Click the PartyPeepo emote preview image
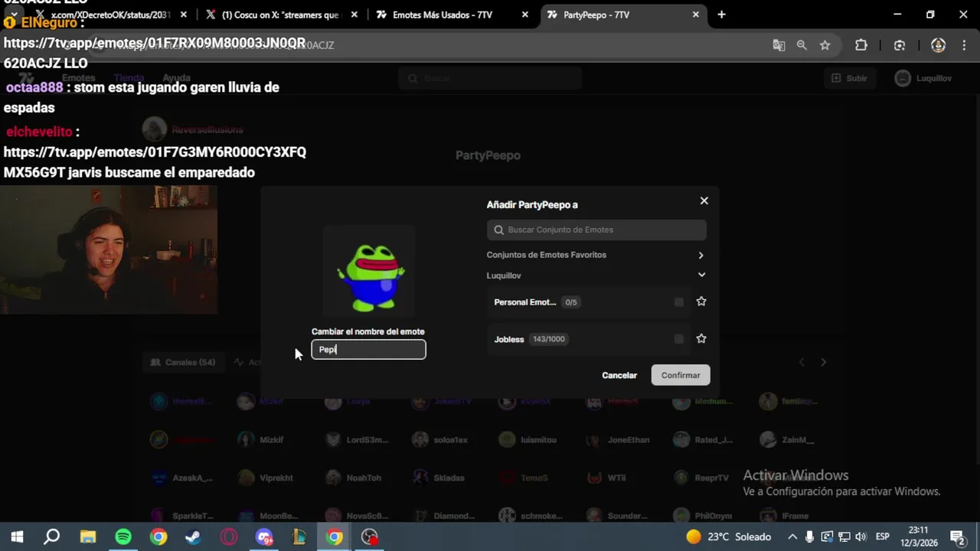Image resolution: width=980 pixels, height=551 pixels. click(369, 271)
